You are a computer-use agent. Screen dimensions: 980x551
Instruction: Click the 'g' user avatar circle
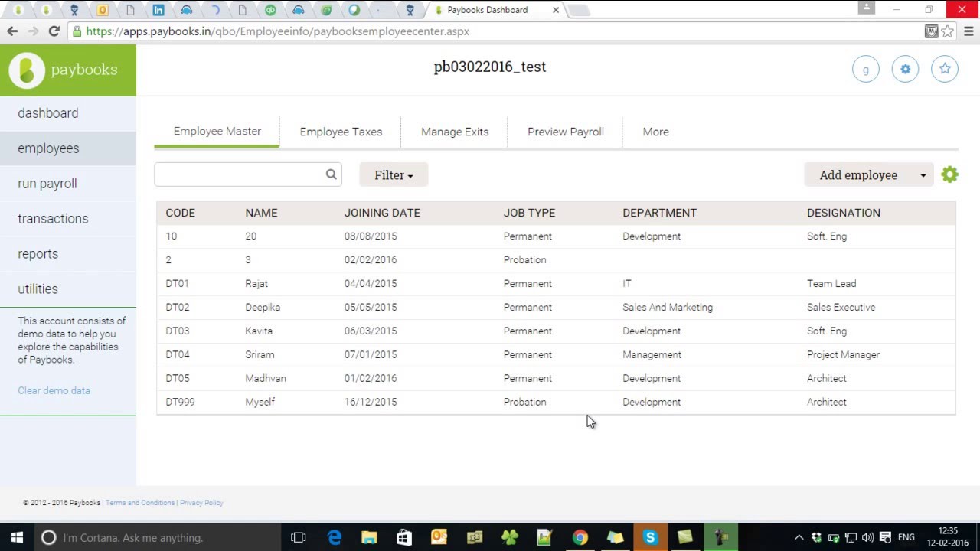866,68
